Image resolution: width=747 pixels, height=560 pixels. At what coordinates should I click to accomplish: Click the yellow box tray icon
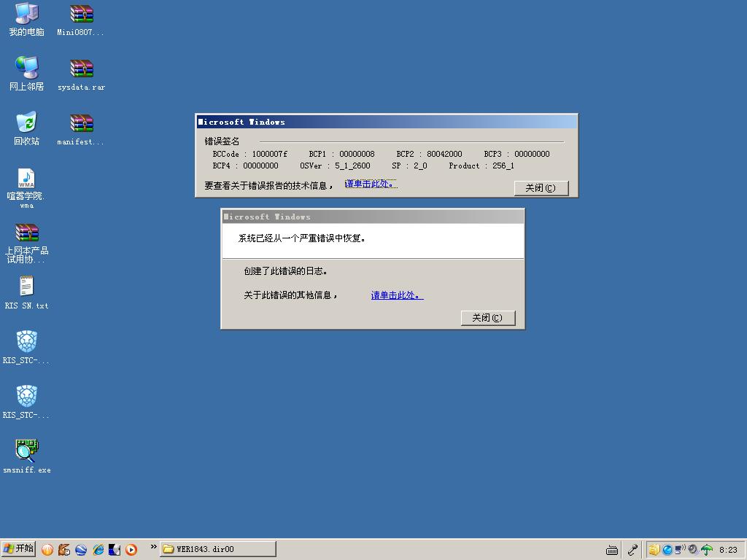tap(654, 550)
